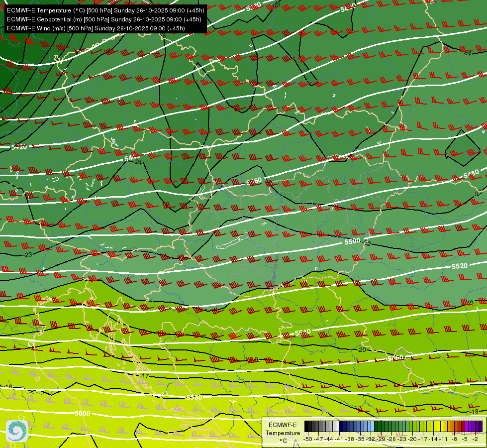Screen dimensions: 487x448
Task: Click the swirl logo icon
Action: tap(17, 431)
